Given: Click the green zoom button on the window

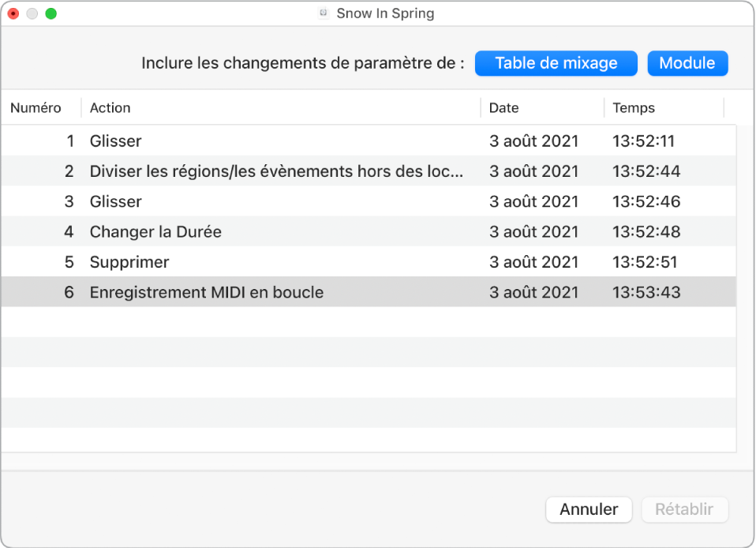Looking at the screenshot, I should 51,13.
